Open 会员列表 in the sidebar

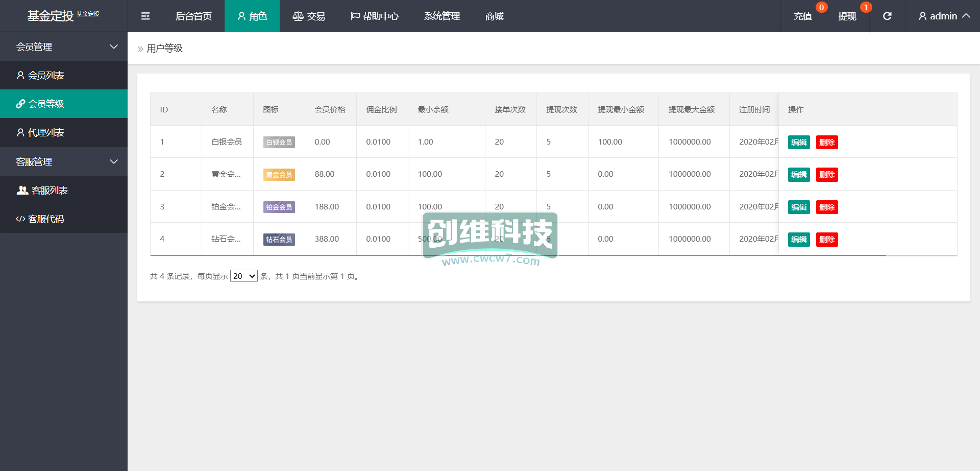coord(46,76)
